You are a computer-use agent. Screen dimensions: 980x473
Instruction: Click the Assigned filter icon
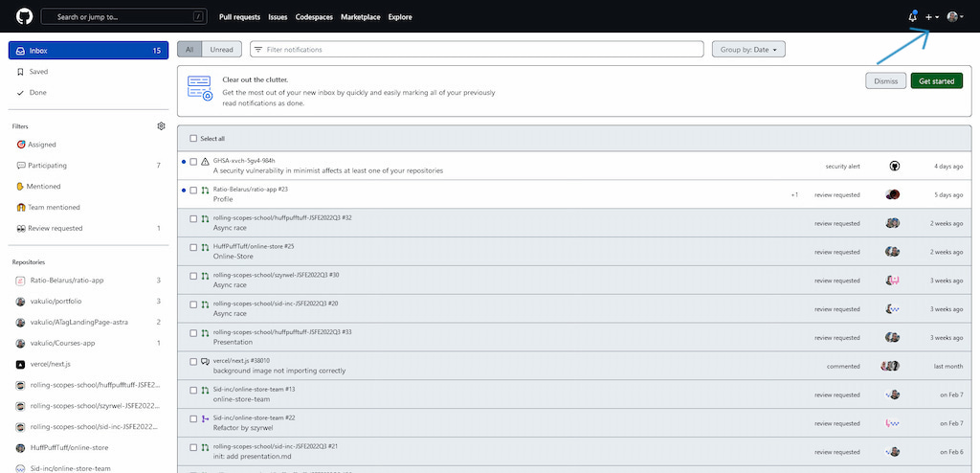(21, 145)
